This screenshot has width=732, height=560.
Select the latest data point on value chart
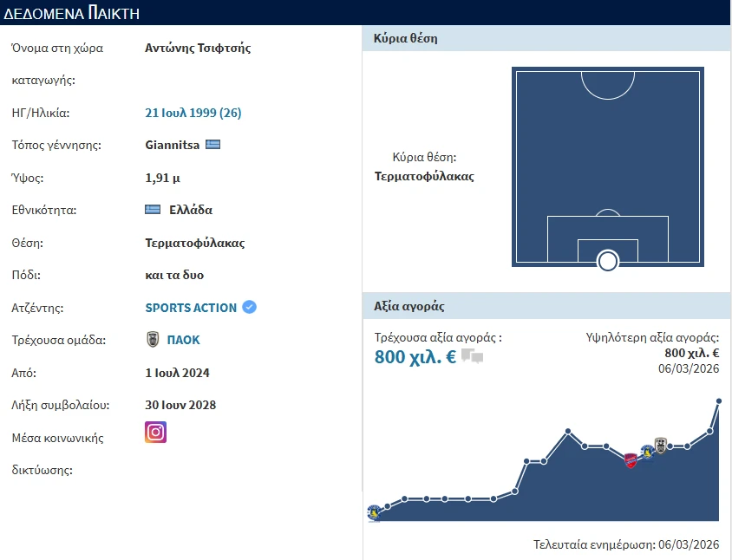(x=718, y=401)
